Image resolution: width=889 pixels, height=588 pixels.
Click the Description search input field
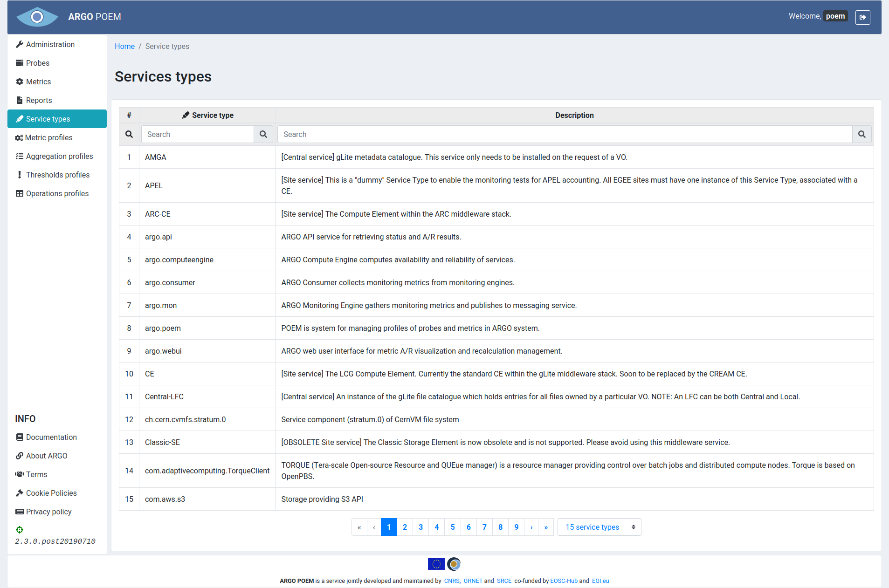[565, 134]
